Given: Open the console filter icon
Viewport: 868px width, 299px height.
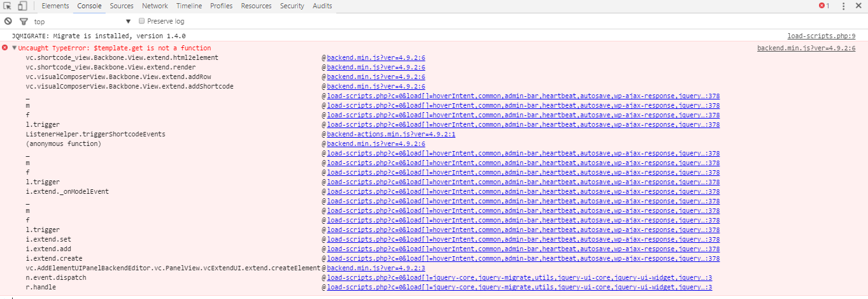Looking at the screenshot, I should tap(24, 21).
